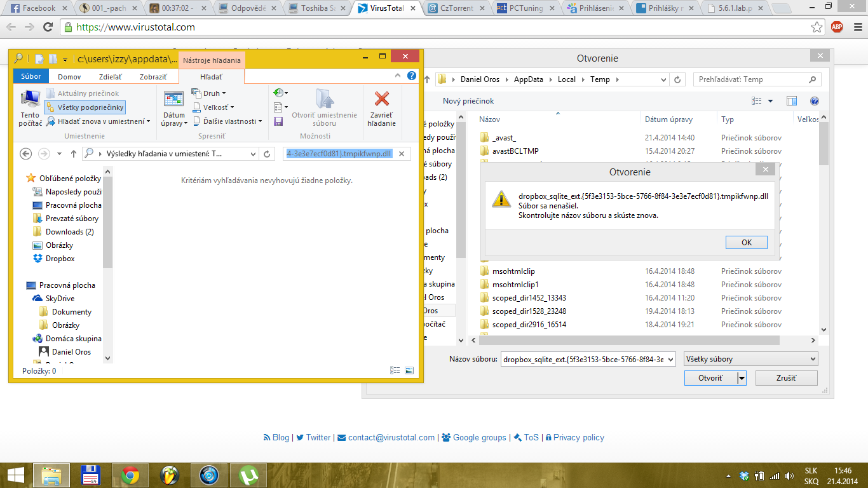Click Explorer up-folder arrow
This screenshot has width=868, height=488.
coord(74,154)
